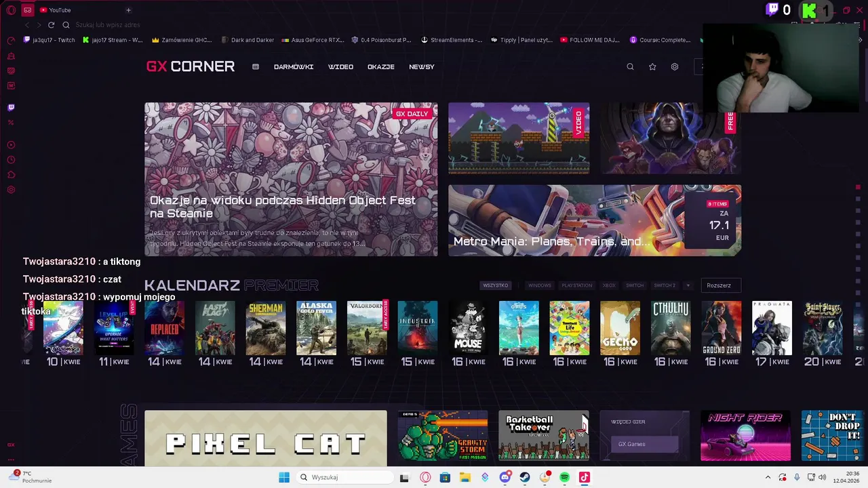Open TikTok app from the taskbar

coord(584,477)
